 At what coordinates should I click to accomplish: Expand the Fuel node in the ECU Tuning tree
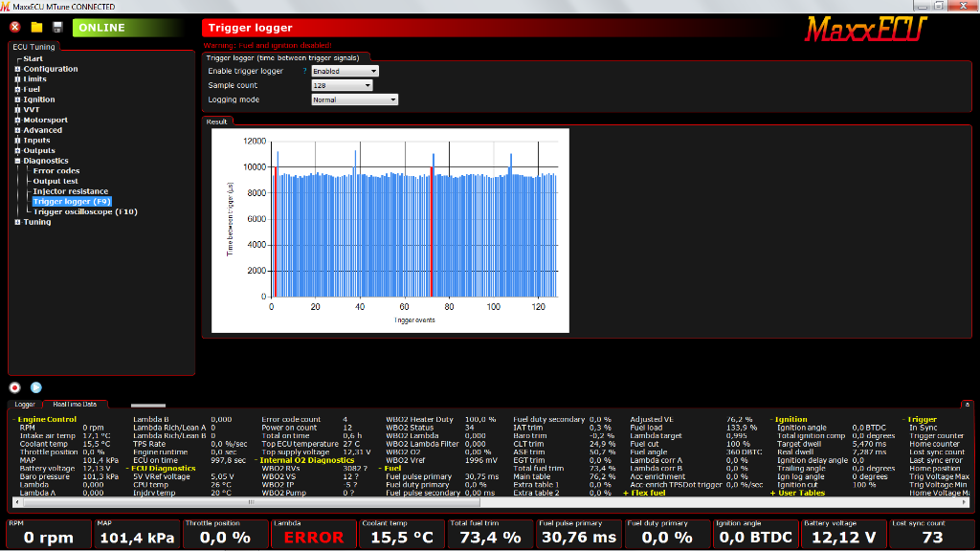click(17, 89)
